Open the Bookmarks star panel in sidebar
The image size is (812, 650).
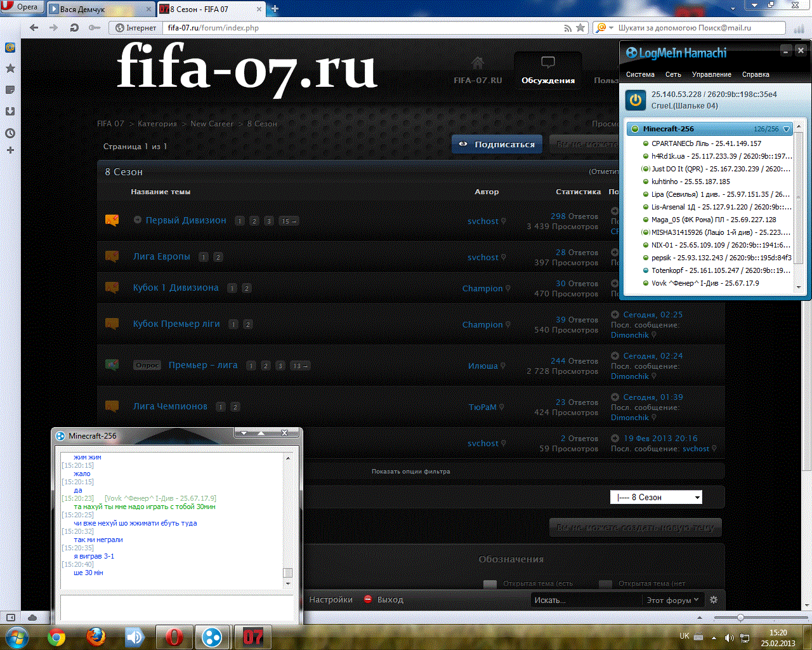coord(10,69)
